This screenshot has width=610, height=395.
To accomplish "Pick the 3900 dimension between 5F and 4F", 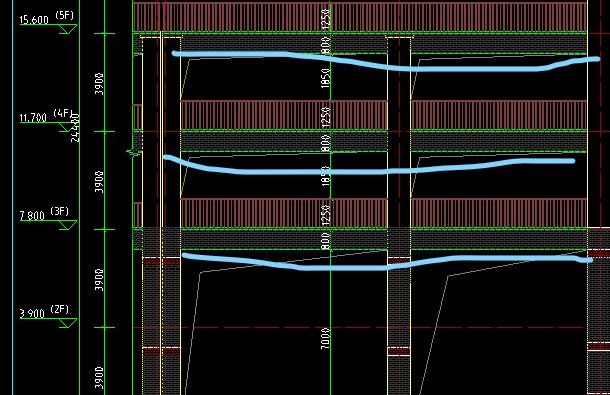I will [100, 84].
